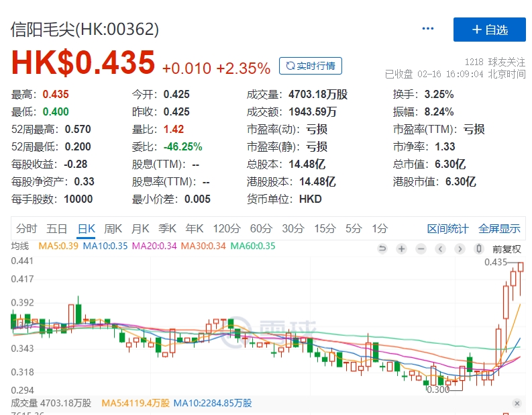This screenshot has height=415, width=532.
Task: Click the candlestick style icon
Action: [x=479, y=248]
